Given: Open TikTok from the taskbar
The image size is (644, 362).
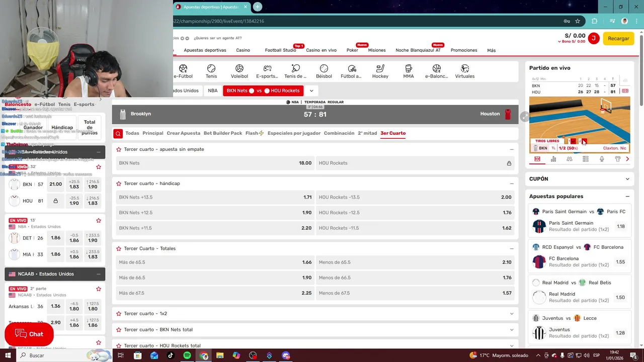Looking at the screenshot, I should click(170, 355).
